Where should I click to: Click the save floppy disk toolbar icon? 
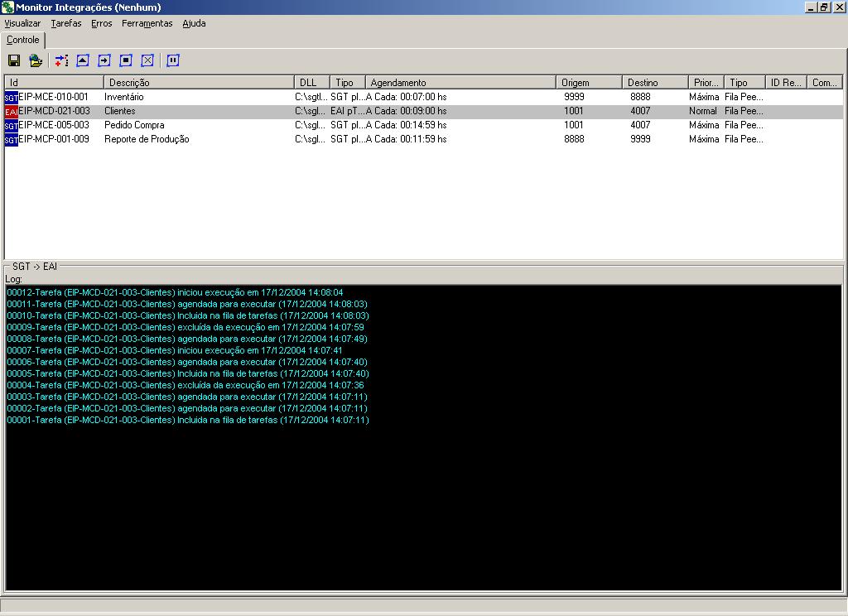pos(14,60)
